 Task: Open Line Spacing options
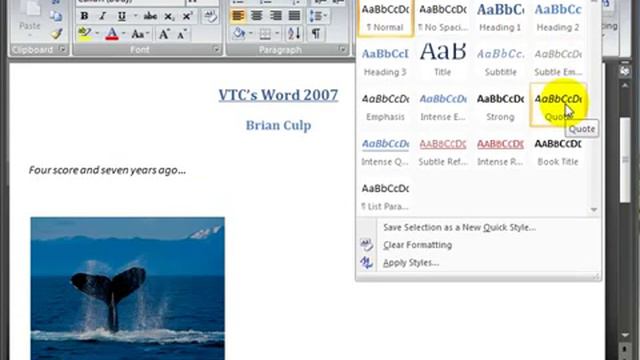point(318,16)
